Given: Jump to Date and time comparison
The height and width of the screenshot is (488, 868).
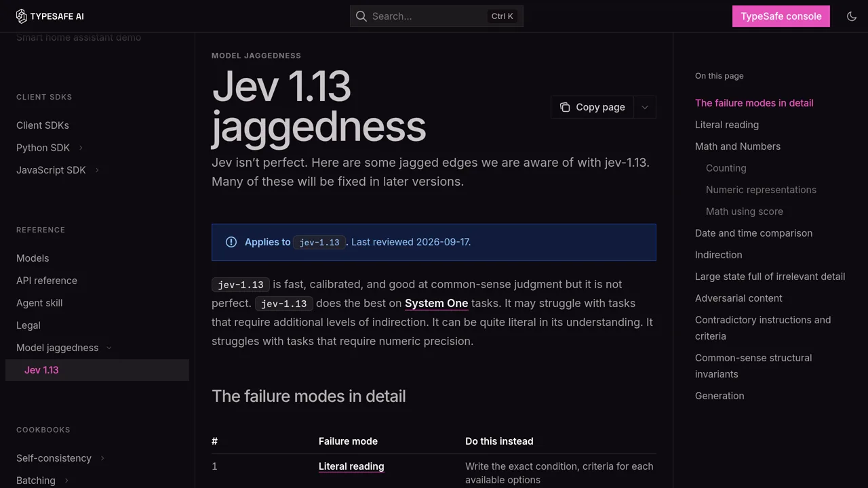Looking at the screenshot, I should 753,233.
